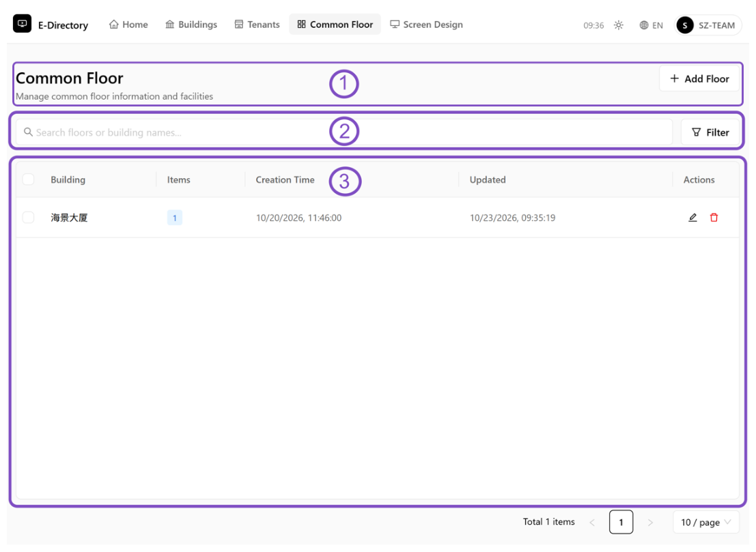Click the Common Floor page heading
756x552 pixels.
point(70,78)
